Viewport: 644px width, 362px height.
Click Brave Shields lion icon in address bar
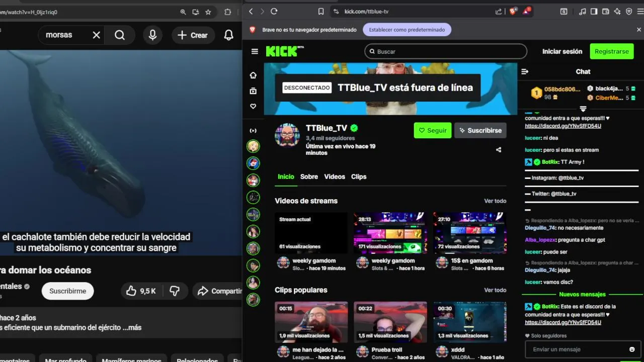coord(513,11)
